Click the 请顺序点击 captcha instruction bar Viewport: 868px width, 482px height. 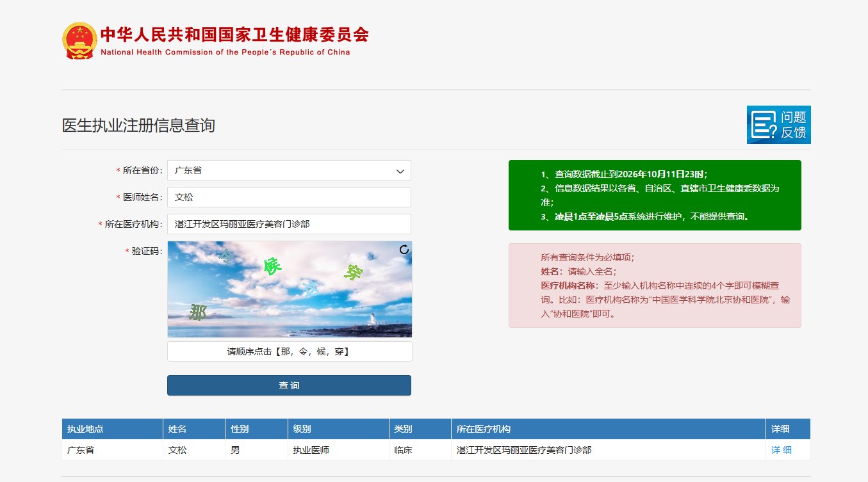[289, 351]
